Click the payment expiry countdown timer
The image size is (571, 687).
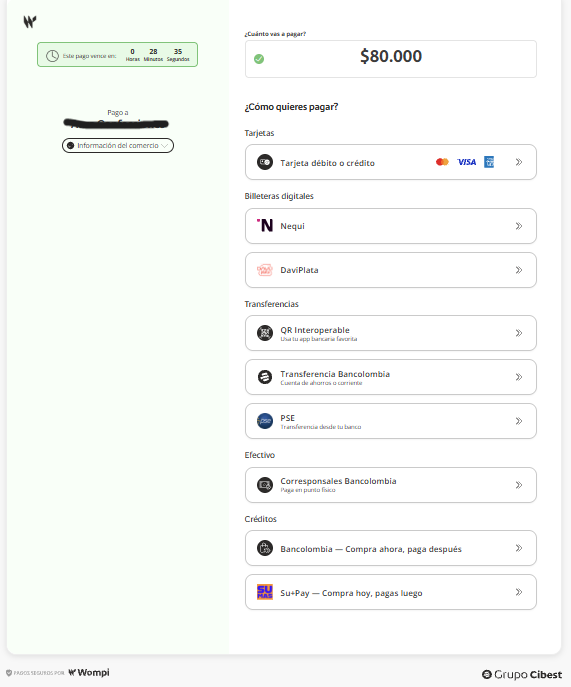point(117,55)
